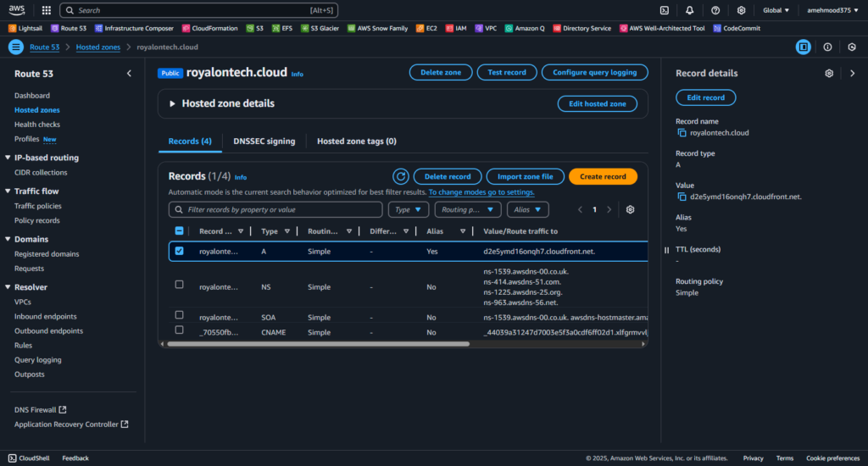Open the notifications bell

point(690,10)
